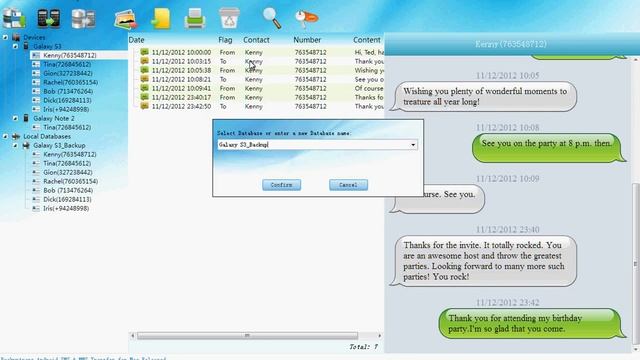Sort by the Number column header
The height and width of the screenshot is (360, 640).
pos(307,40)
